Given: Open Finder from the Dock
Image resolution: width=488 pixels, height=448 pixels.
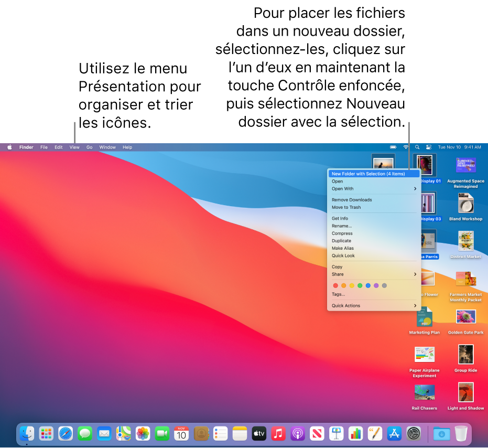Looking at the screenshot, I should 27,433.
